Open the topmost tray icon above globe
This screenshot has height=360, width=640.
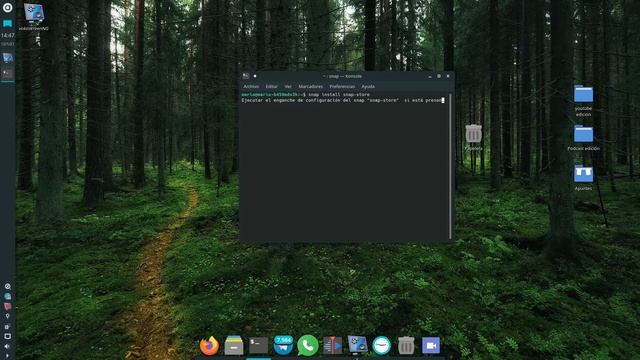click(x=7, y=287)
